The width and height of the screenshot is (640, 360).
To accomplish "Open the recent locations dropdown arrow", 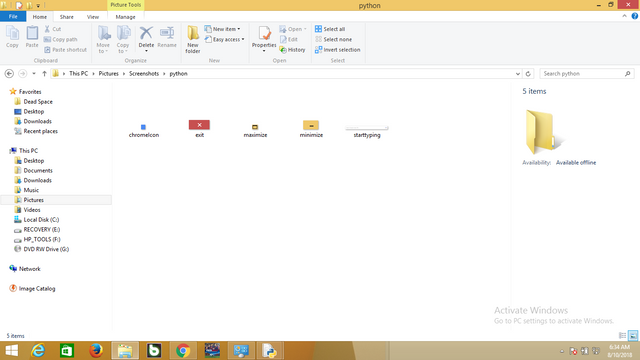I will tap(34, 73).
